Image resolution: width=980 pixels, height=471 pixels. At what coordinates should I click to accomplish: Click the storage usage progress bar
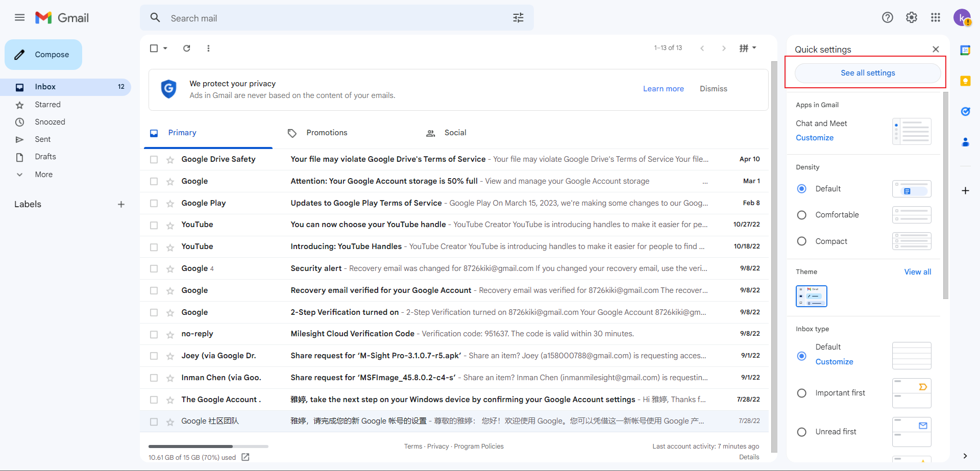[x=208, y=447]
